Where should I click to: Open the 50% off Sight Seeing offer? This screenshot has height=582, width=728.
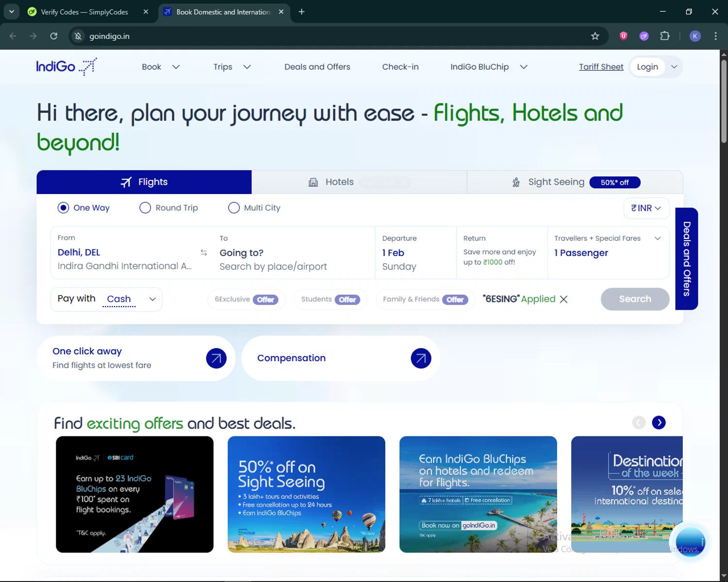coord(306,494)
